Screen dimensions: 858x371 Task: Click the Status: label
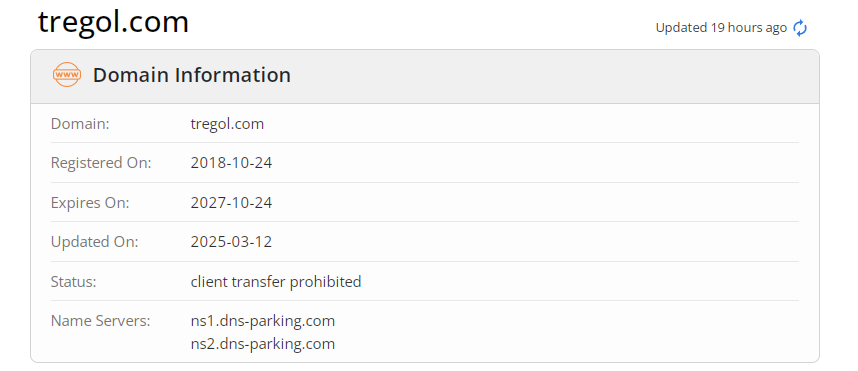coord(73,282)
